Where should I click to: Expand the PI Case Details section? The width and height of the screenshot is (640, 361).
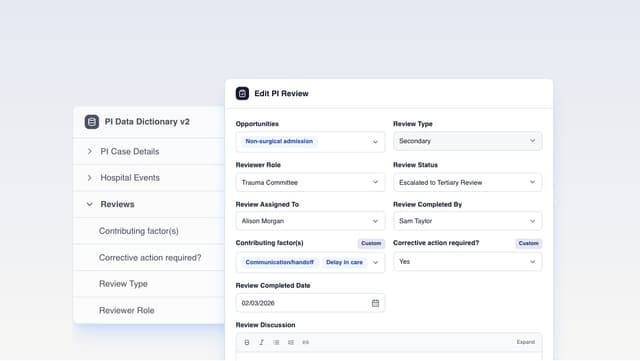coord(89,152)
